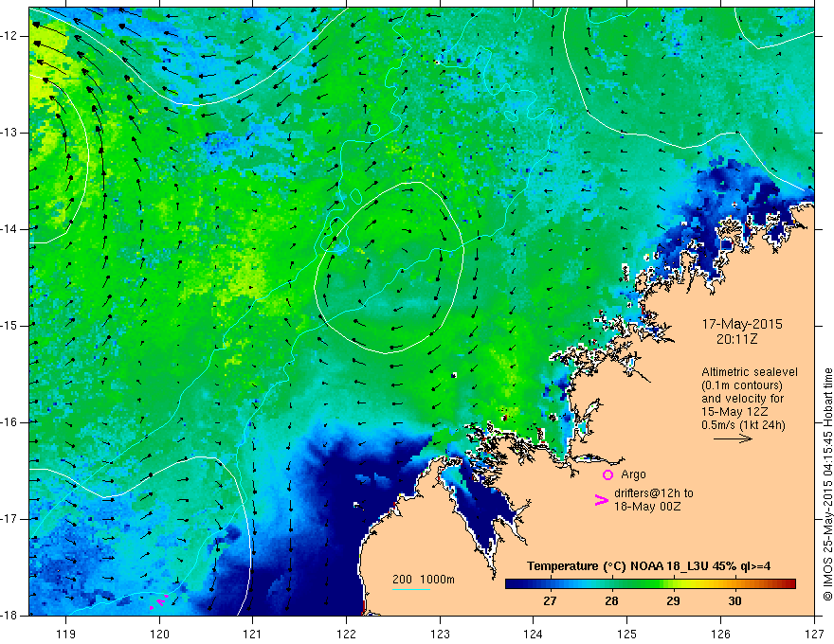
Task: Click latitude axis label '-16'
Action: (9, 422)
